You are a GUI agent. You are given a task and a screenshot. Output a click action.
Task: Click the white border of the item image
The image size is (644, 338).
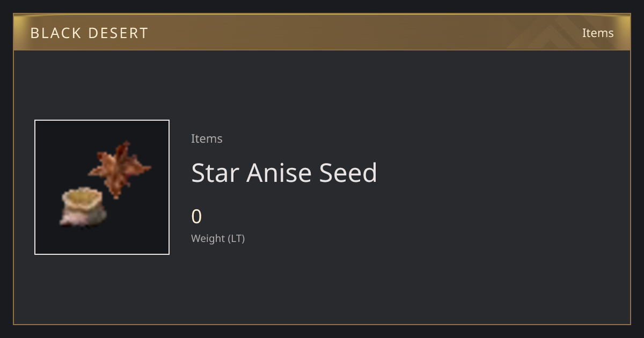click(102, 120)
